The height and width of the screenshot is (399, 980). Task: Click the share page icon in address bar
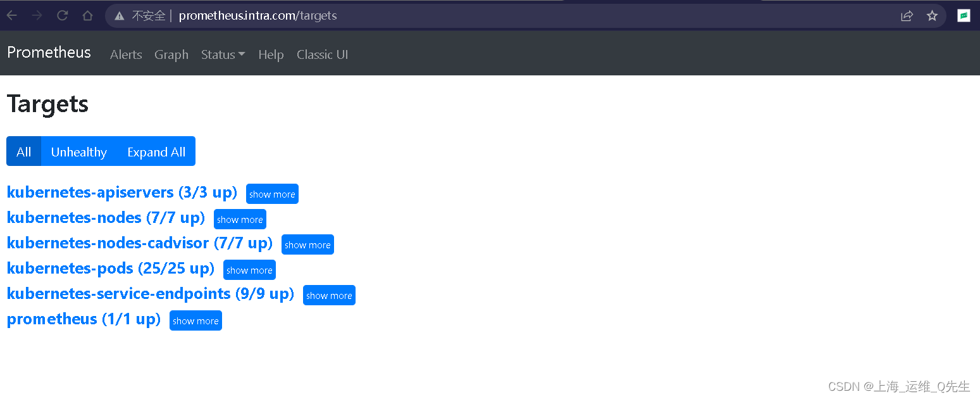(907, 16)
